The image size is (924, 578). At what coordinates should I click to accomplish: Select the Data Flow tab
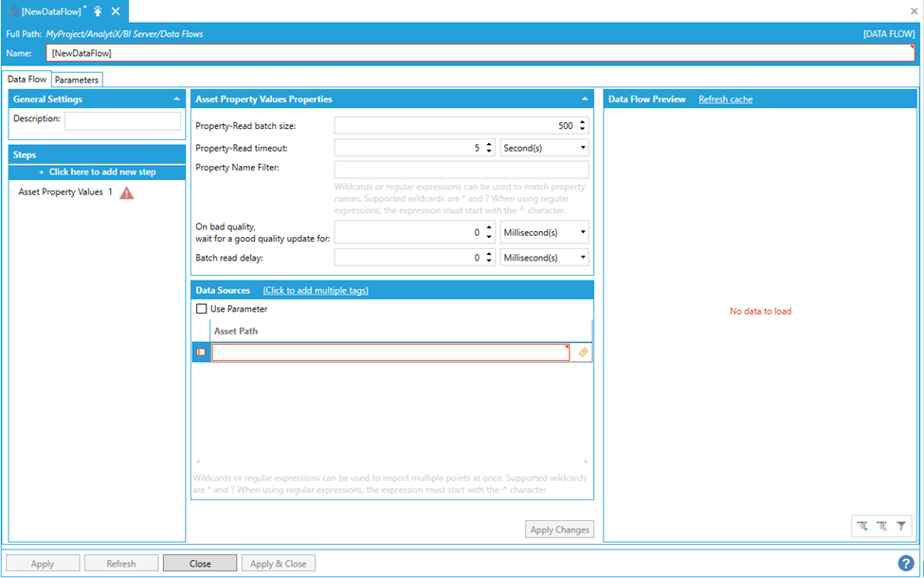pyautogui.click(x=27, y=80)
